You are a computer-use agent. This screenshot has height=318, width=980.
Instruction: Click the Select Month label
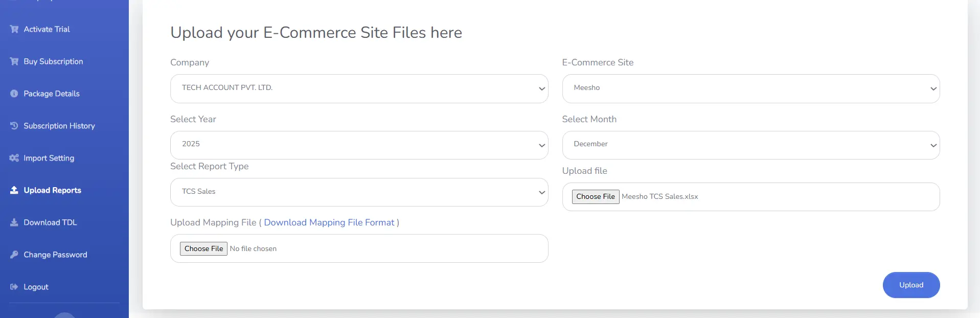click(589, 119)
